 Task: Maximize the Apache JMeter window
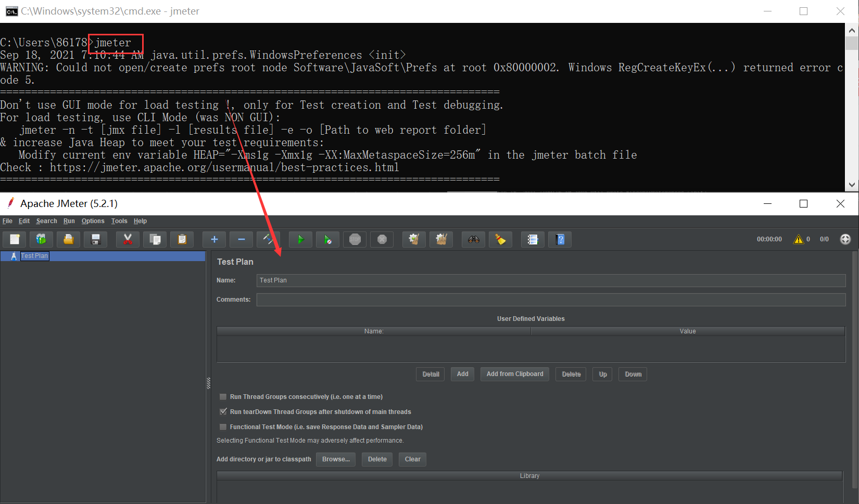(803, 203)
